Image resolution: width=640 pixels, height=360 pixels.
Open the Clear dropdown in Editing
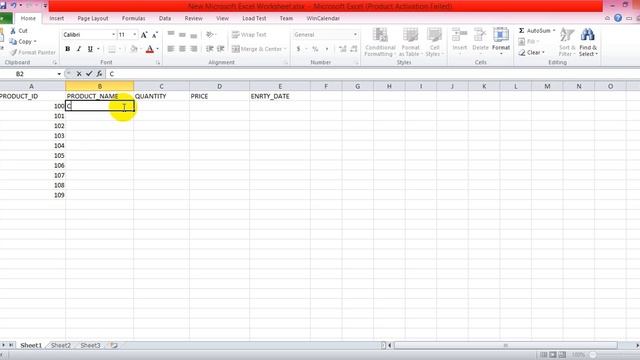(531, 53)
